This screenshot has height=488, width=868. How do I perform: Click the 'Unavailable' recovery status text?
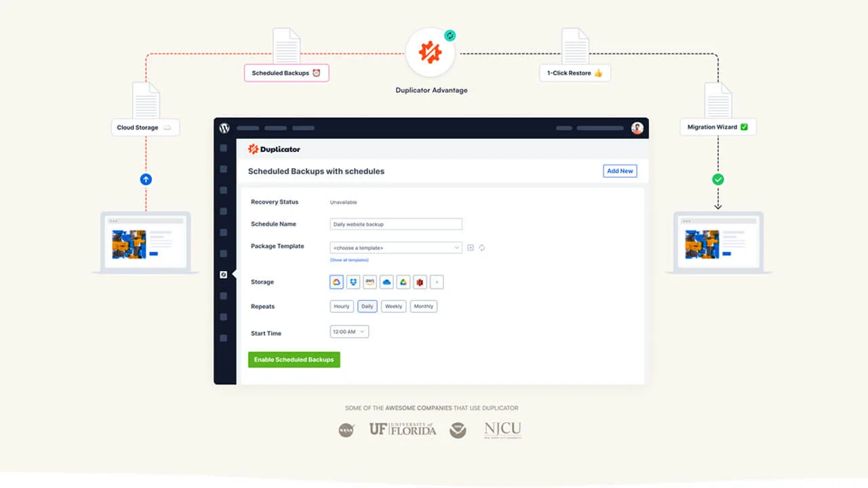tap(343, 202)
